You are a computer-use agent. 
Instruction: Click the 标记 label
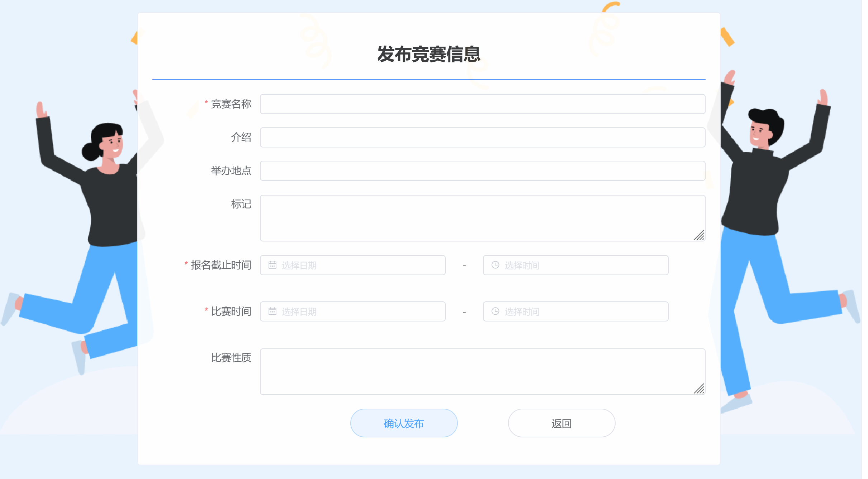coord(241,204)
